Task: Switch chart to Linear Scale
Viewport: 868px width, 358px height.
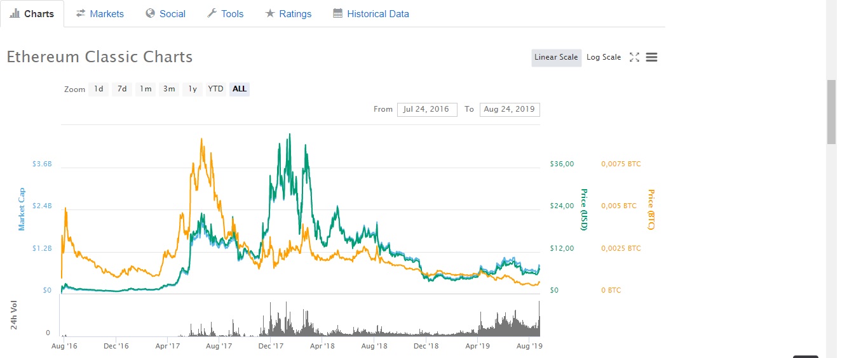Action: click(556, 57)
